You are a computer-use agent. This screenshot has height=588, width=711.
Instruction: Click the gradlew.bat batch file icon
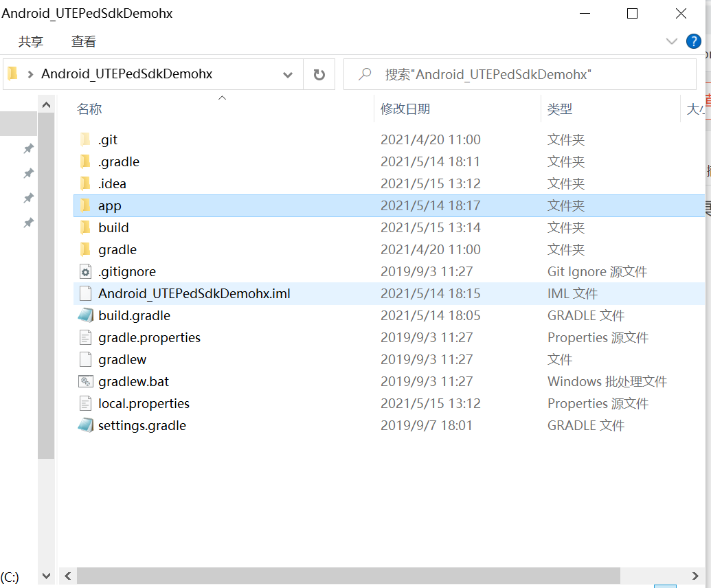85,381
